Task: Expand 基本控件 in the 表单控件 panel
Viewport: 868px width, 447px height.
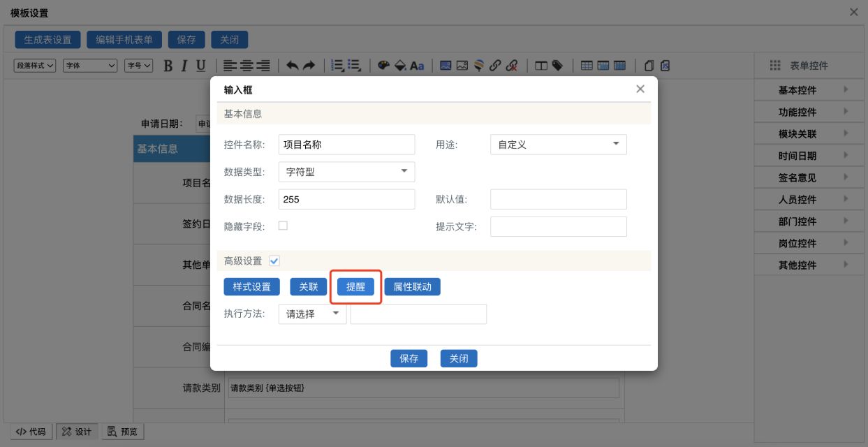Action: 810,90
